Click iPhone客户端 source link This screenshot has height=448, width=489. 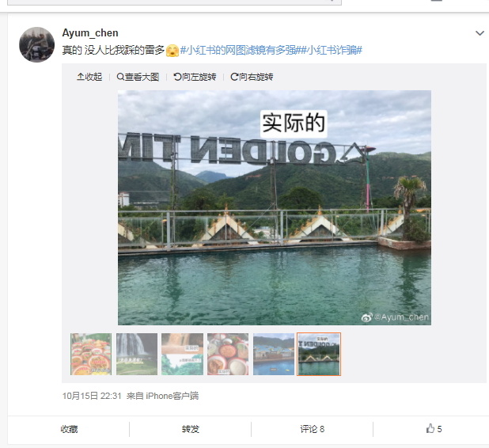172,396
